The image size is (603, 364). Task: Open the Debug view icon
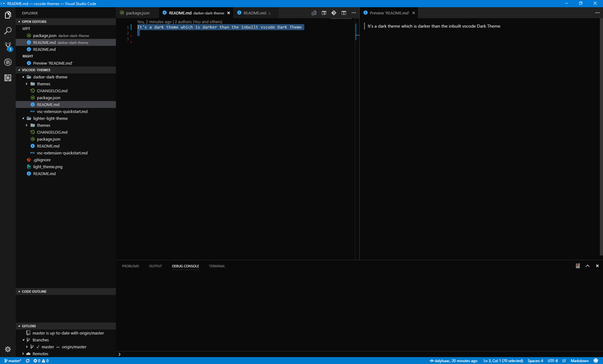(x=8, y=62)
